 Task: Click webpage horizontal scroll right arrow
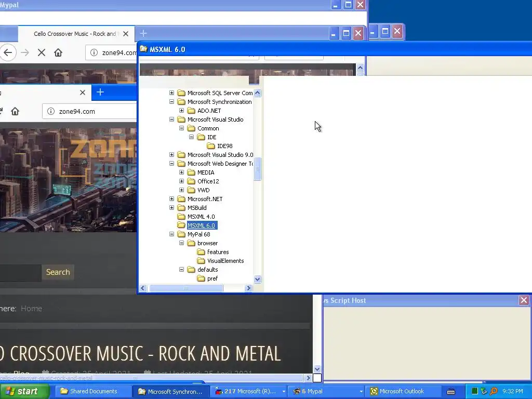[308, 378]
